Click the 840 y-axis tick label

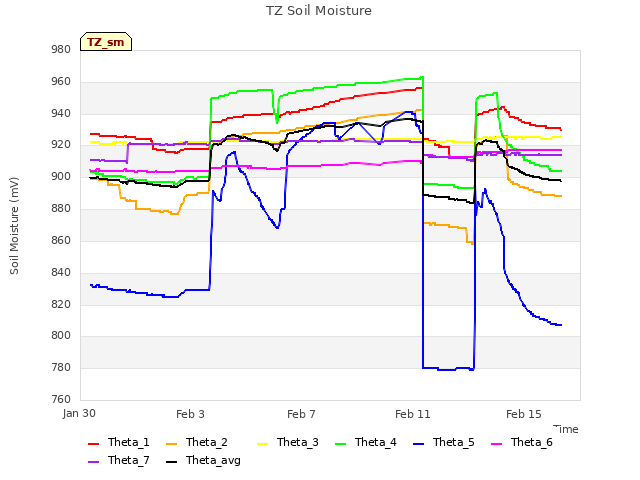coord(61,272)
